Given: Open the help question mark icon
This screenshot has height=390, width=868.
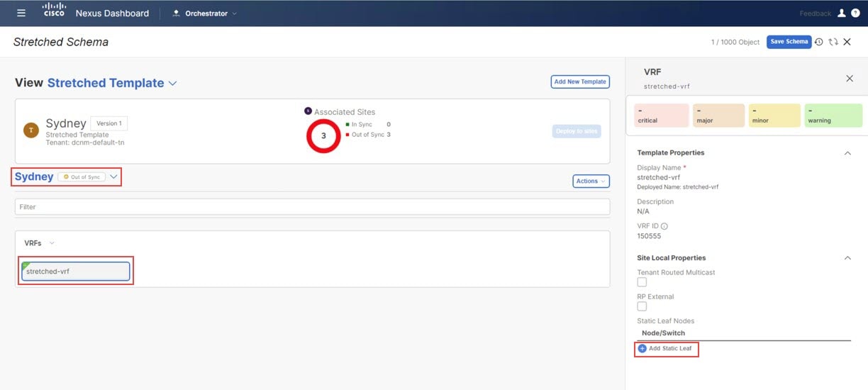Looking at the screenshot, I should 855,13.
